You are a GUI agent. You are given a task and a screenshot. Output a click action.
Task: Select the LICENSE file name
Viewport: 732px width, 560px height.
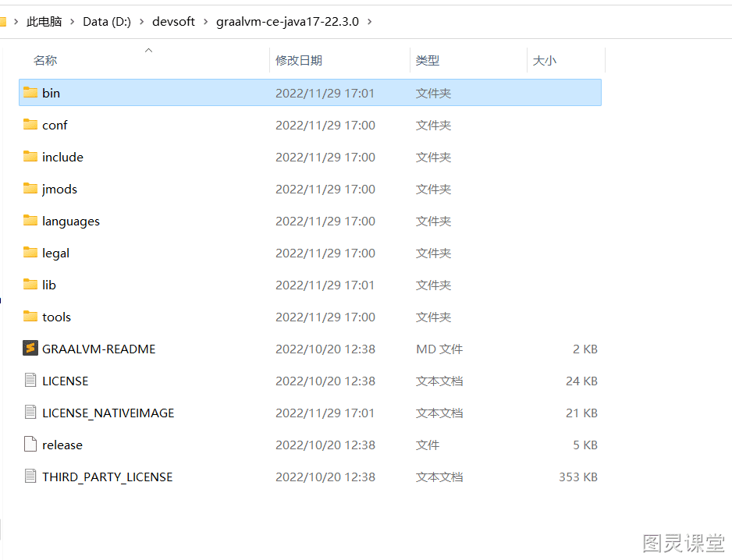[66, 381]
